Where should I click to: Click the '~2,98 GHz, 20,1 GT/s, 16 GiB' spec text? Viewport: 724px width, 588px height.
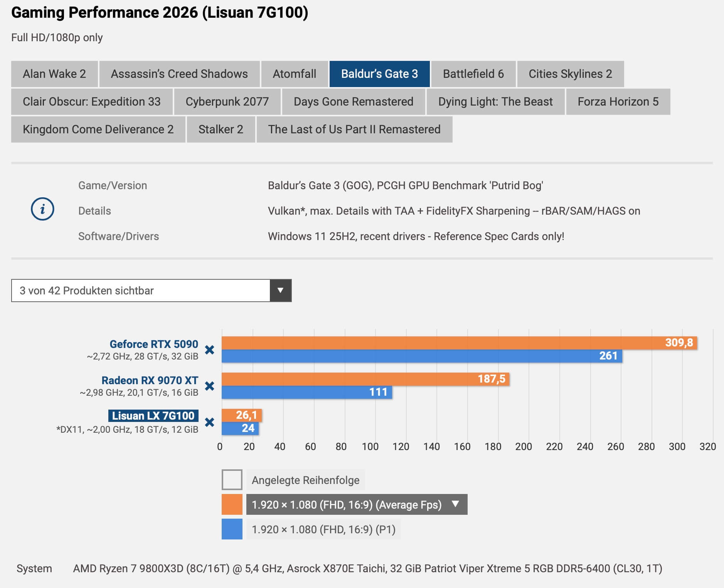click(x=139, y=393)
